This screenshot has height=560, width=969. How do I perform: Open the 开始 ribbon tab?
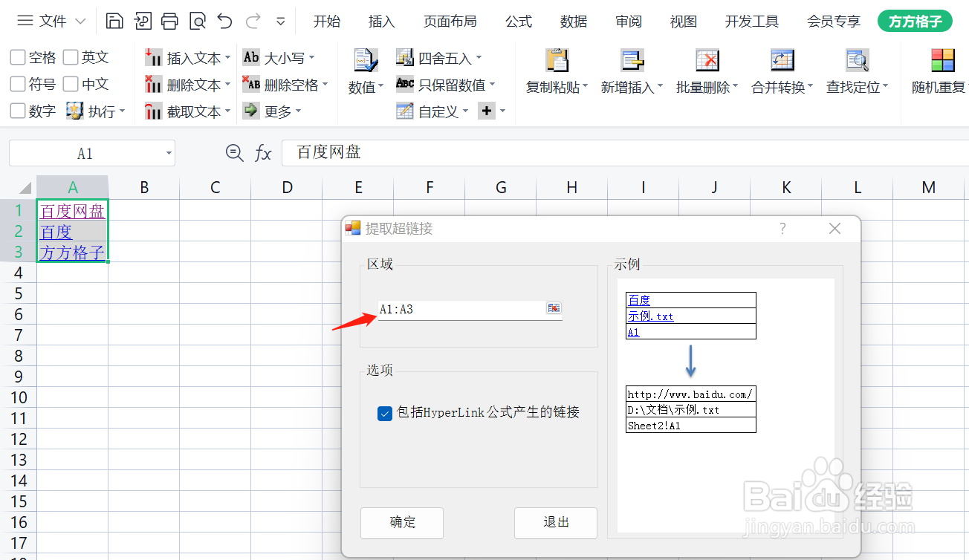pyautogui.click(x=327, y=22)
